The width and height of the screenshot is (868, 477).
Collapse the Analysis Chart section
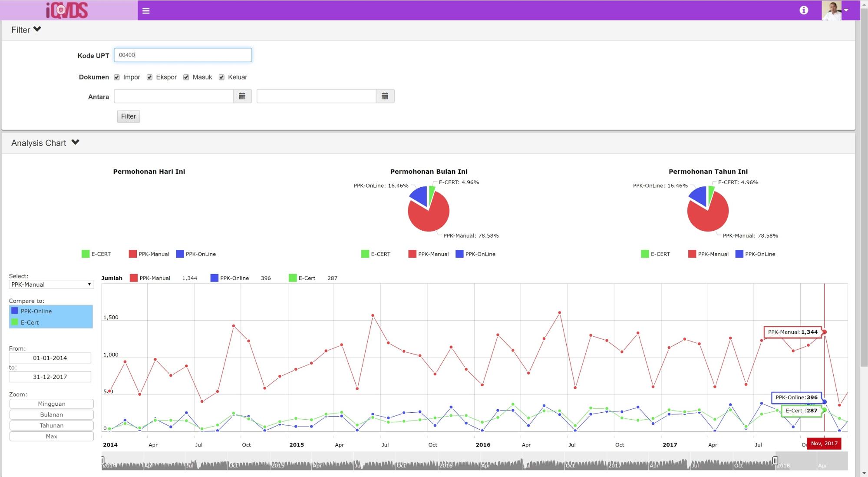pos(76,142)
